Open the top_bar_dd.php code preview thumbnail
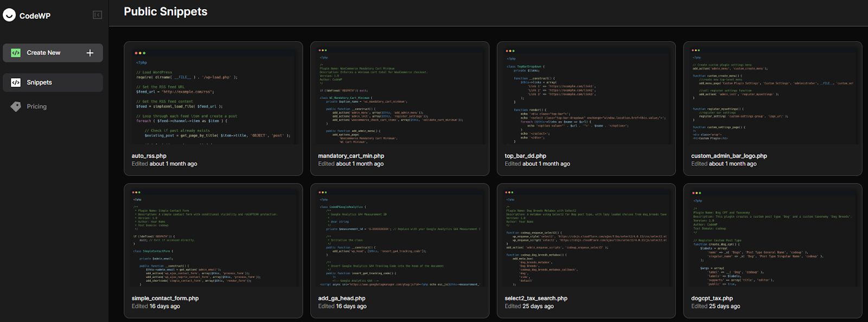868x322 pixels. pyautogui.click(x=586, y=96)
